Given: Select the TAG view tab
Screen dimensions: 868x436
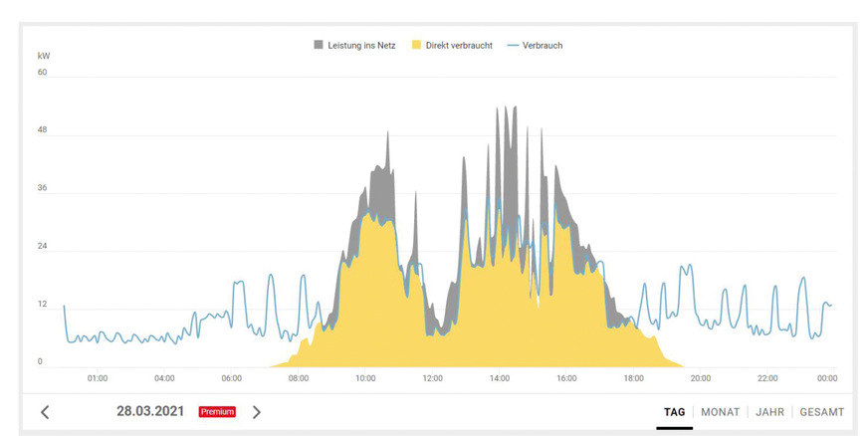Looking at the screenshot, I should click(675, 412).
